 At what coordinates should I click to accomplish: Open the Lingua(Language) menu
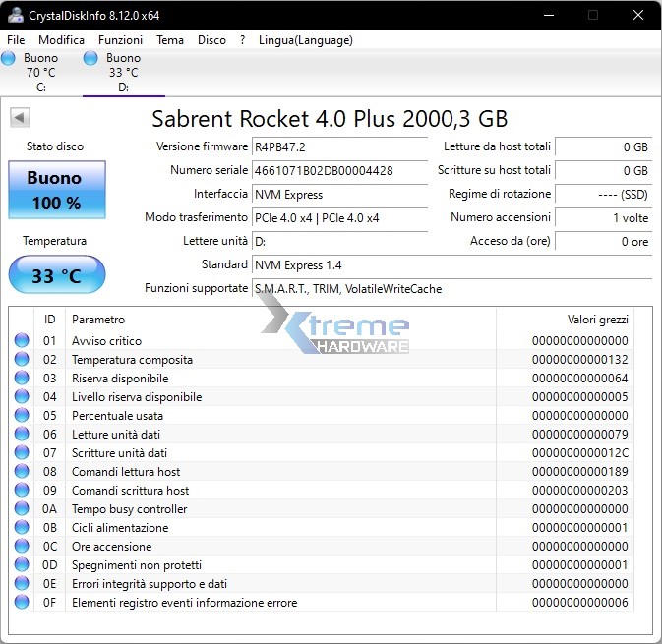tap(305, 40)
